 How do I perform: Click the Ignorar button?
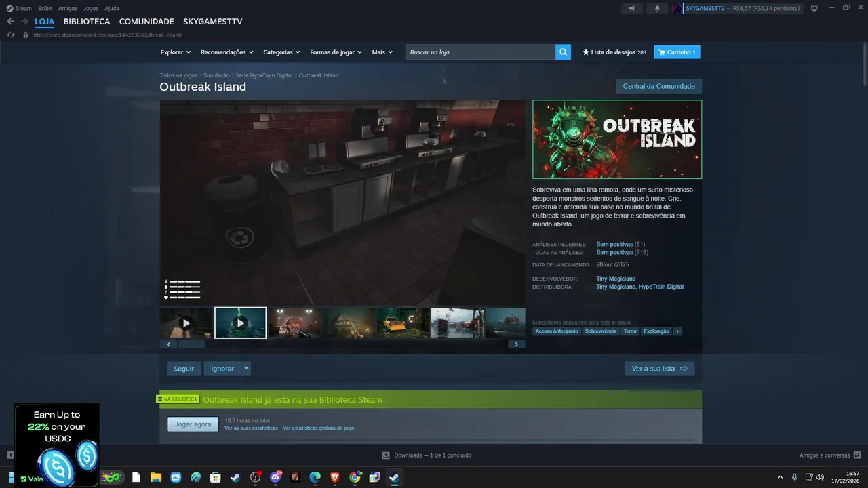222,369
